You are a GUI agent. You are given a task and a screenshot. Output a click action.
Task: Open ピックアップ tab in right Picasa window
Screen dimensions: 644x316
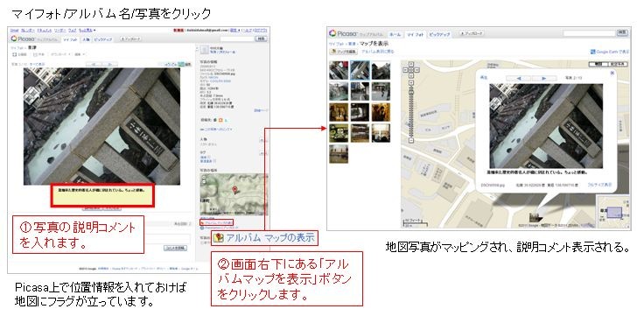pos(439,34)
